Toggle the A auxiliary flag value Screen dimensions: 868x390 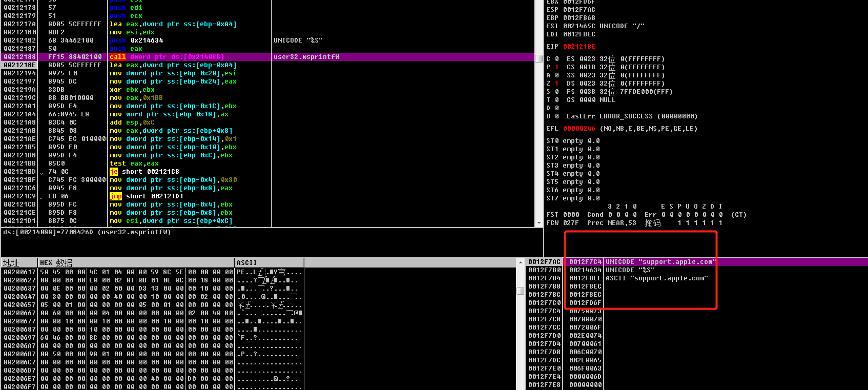(557, 75)
